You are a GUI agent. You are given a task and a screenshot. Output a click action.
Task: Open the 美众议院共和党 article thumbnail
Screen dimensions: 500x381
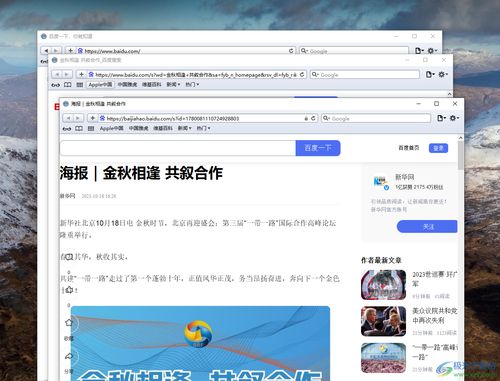coord(383,321)
